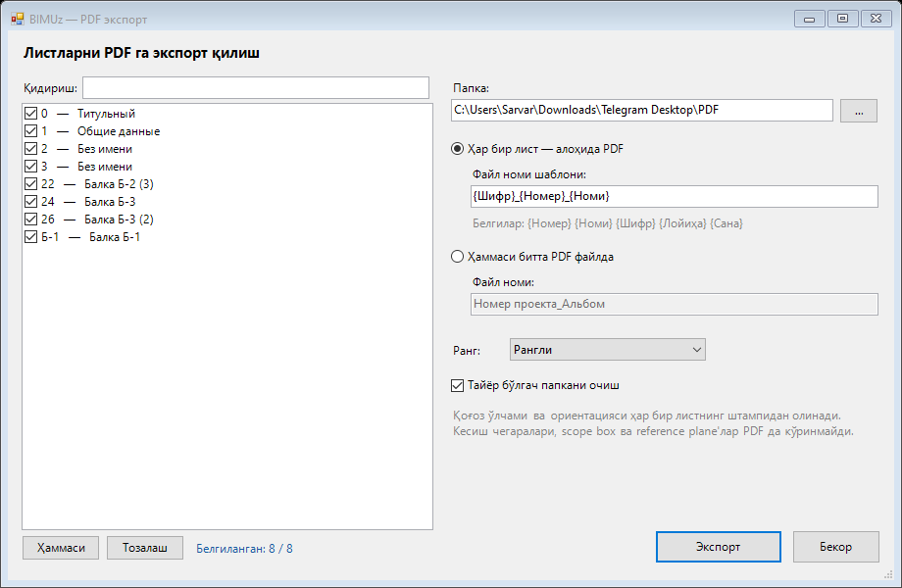Viewport: 902px width, 588px height.
Task: Toggle checkbox for sheet 'Б-1 — Балка Б-1'
Action: pyautogui.click(x=31, y=237)
